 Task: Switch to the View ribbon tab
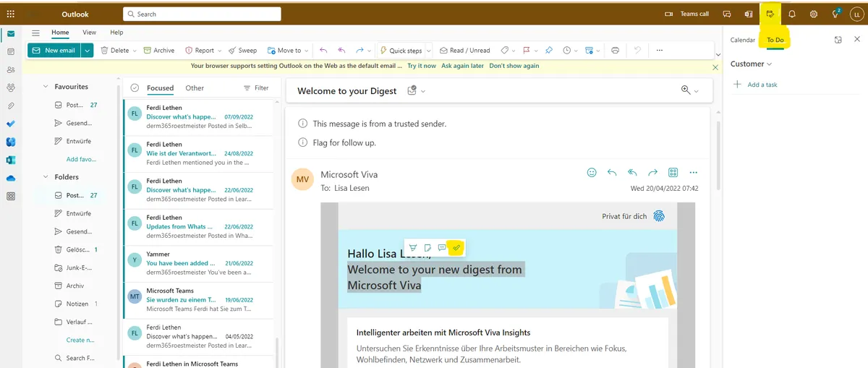(89, 33)
